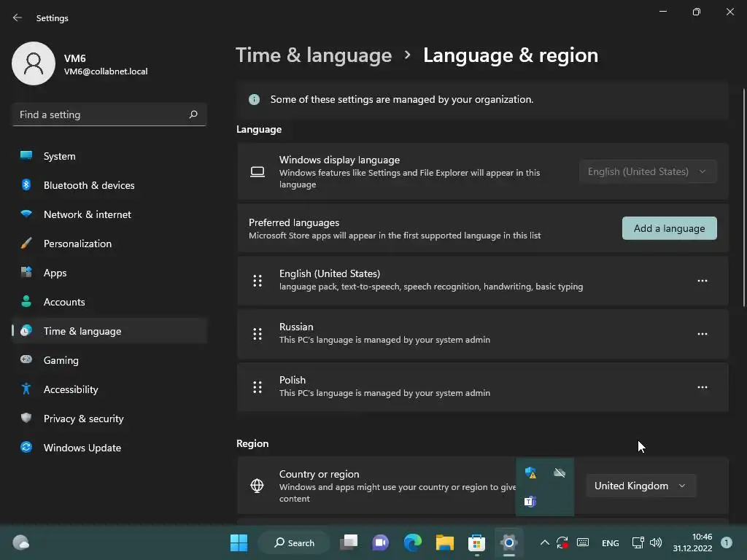This screenshot has width=747, height=560.
Task: Open the weather widget on the taskbar
Action: point(21,542)
